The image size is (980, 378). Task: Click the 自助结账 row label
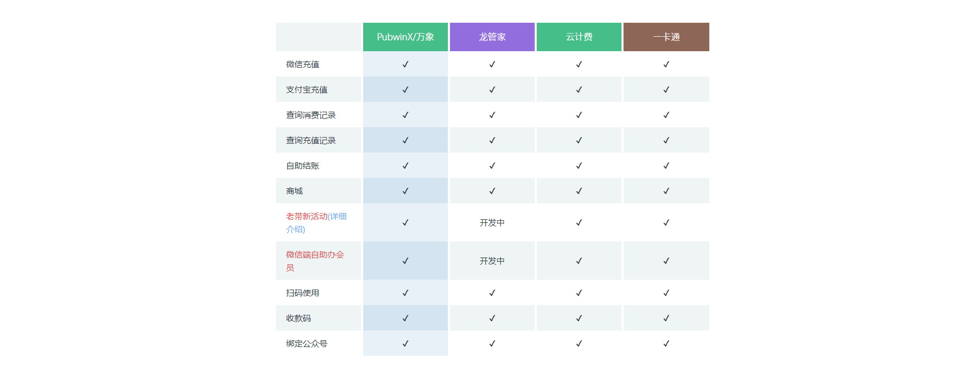click(303, 165)
